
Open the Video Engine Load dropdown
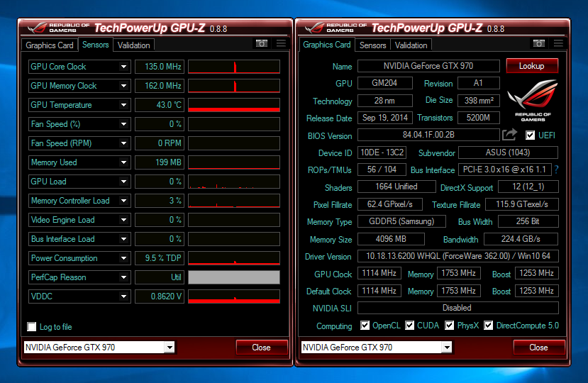(x=123, y=220)
